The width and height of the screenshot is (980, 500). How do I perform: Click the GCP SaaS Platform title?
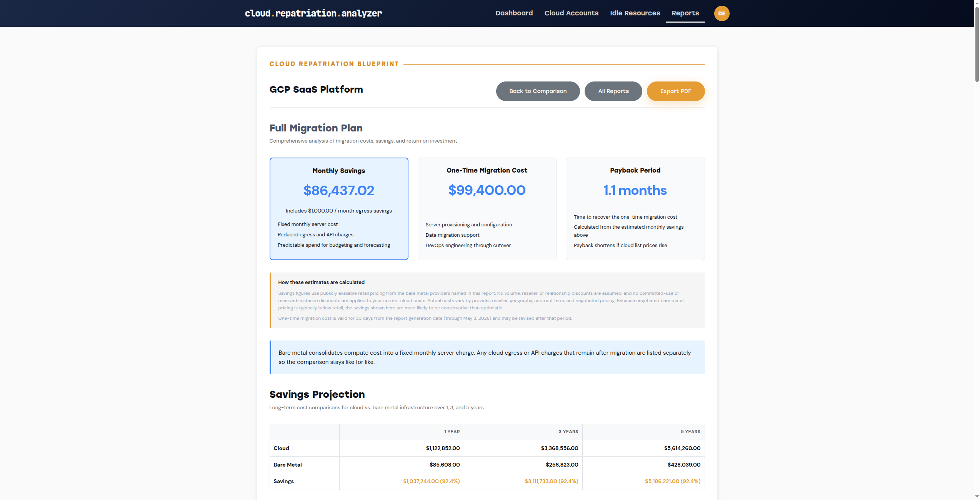pos(316,90)
